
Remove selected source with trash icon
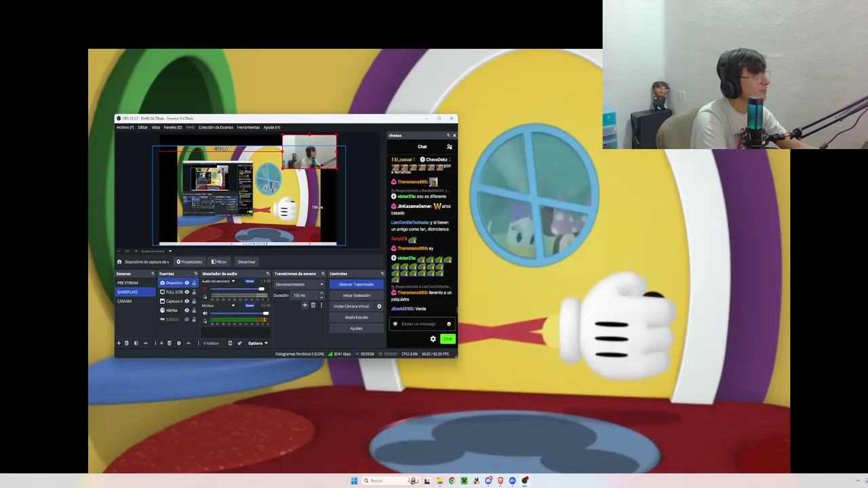(x=170, y=343)
